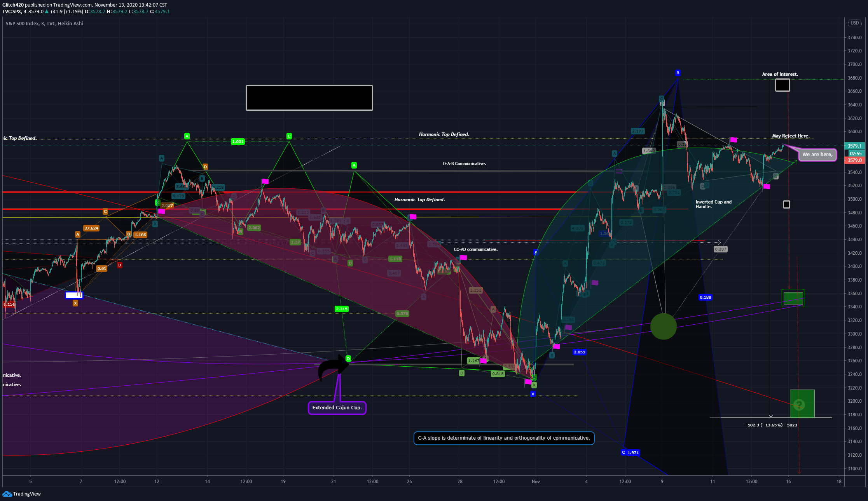Image resolution: width=868 pixels, height=501 pixels.
Task: Click the Glitch420 published header line
Action: pyautogui.click(x=85, y=5)
